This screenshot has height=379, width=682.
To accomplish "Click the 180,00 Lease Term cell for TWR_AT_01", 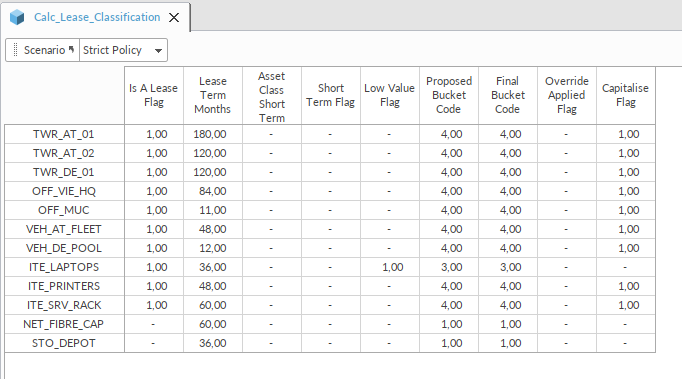I will [213, 134].
